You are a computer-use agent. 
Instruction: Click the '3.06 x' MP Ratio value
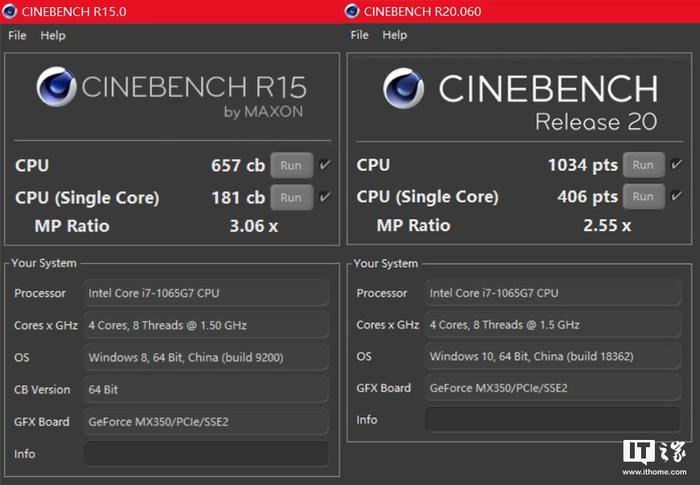(254, 226)
